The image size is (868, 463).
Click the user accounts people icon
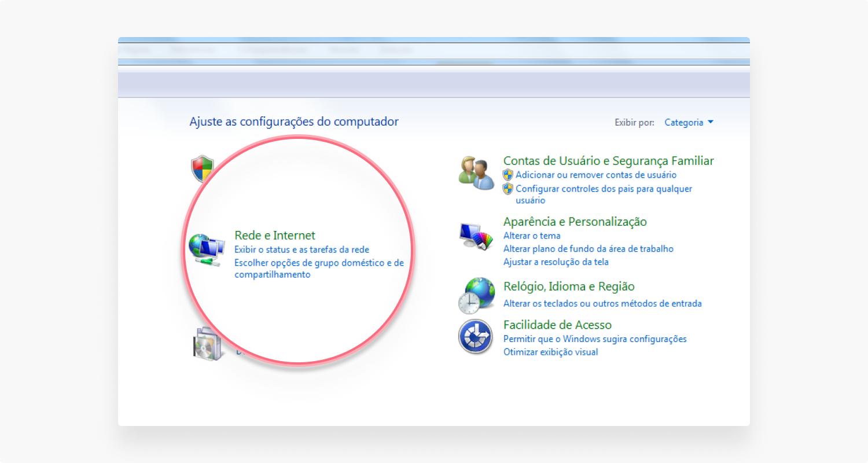[x=477, y=172]
